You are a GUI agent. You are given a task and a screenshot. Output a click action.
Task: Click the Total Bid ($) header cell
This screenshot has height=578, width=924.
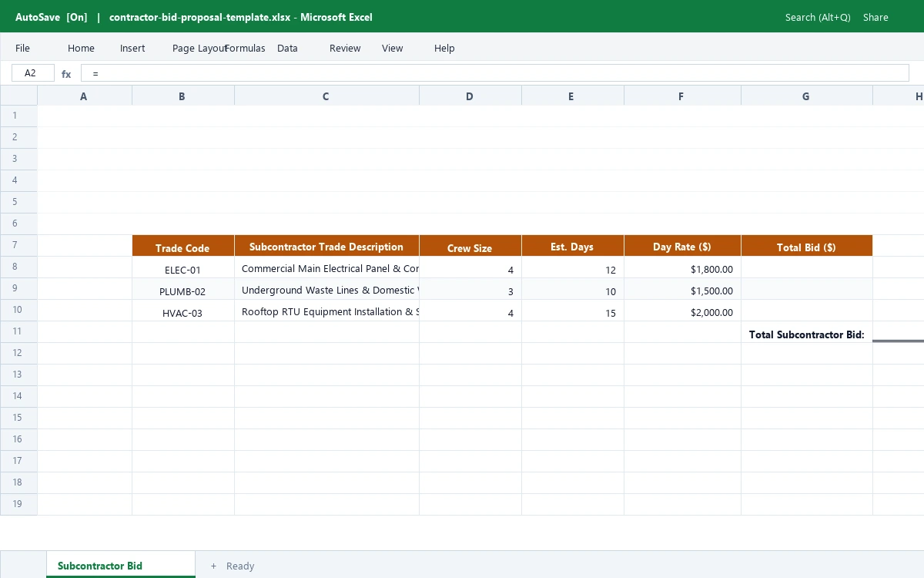(x=807, y=246)
